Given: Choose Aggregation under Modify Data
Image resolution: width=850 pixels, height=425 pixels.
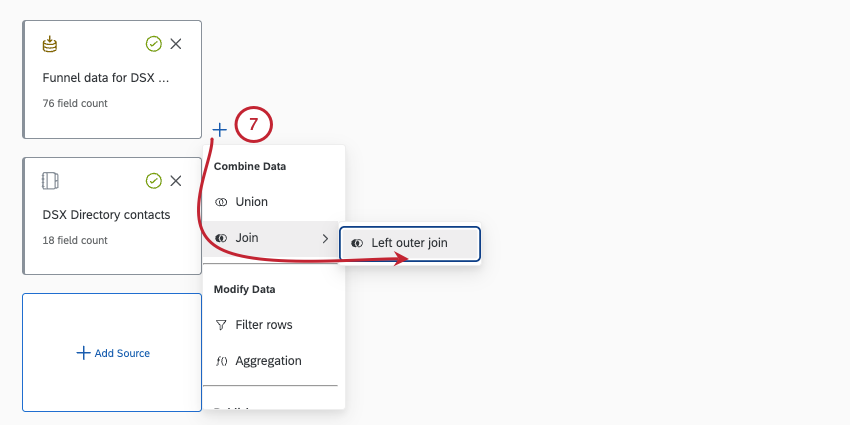Looking at the screenshot, I should coord(268,361).
